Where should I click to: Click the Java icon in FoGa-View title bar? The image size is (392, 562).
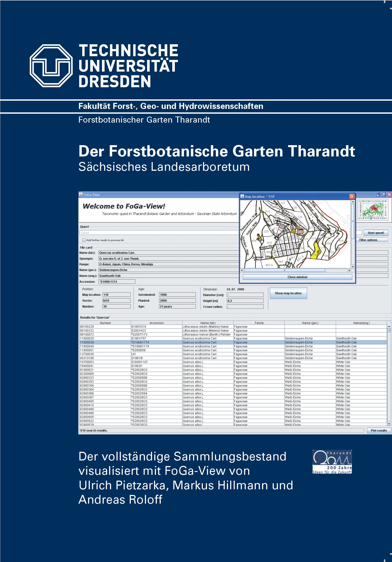81,195
